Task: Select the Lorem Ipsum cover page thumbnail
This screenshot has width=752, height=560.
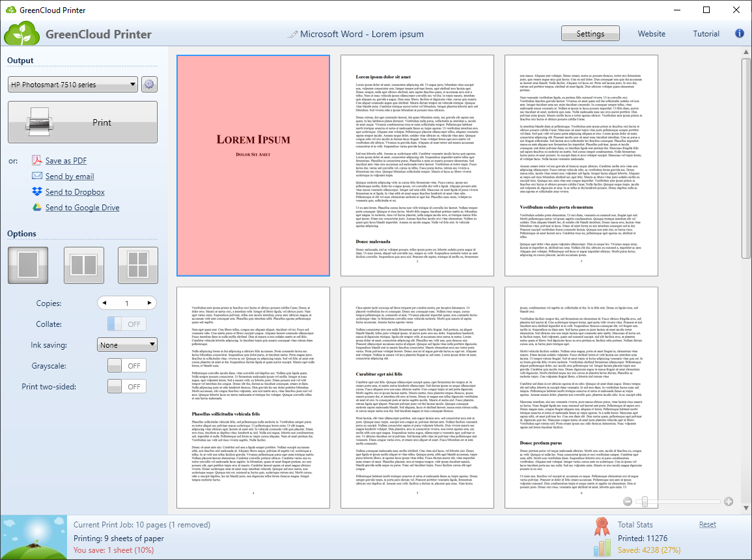Action: click(253, 165)
